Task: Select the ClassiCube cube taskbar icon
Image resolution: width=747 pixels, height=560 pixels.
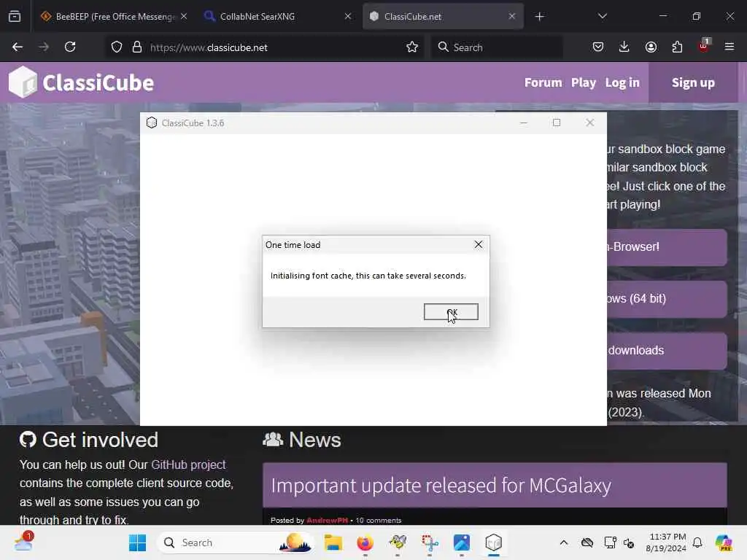Action: [x=494, y=542]
